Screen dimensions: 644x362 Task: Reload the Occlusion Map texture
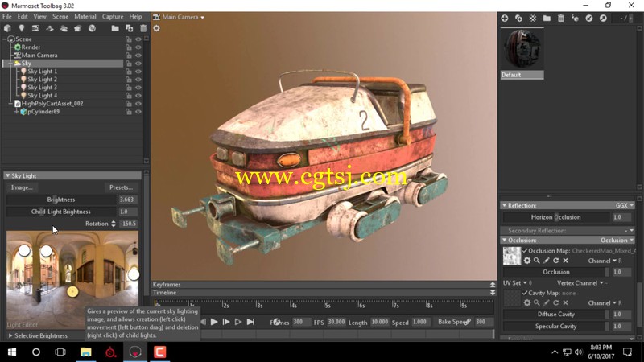click(x=555, y=261)
